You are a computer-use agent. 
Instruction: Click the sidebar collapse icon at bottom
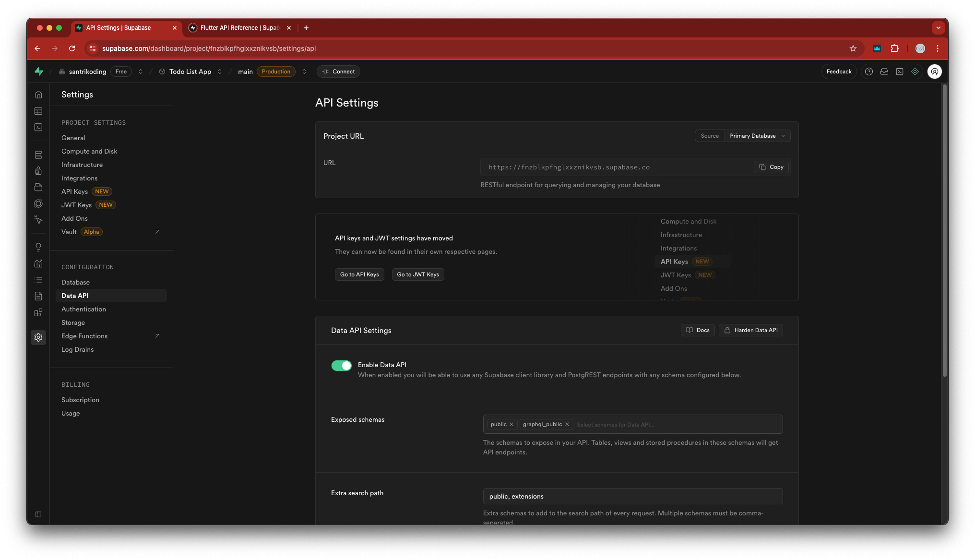[38, 514]
